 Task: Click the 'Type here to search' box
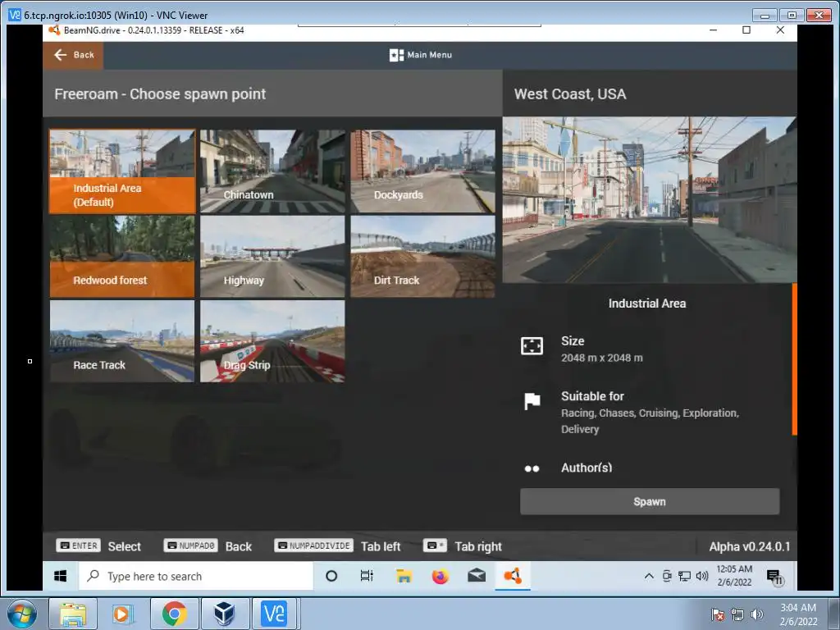click(x=196, y=576)
